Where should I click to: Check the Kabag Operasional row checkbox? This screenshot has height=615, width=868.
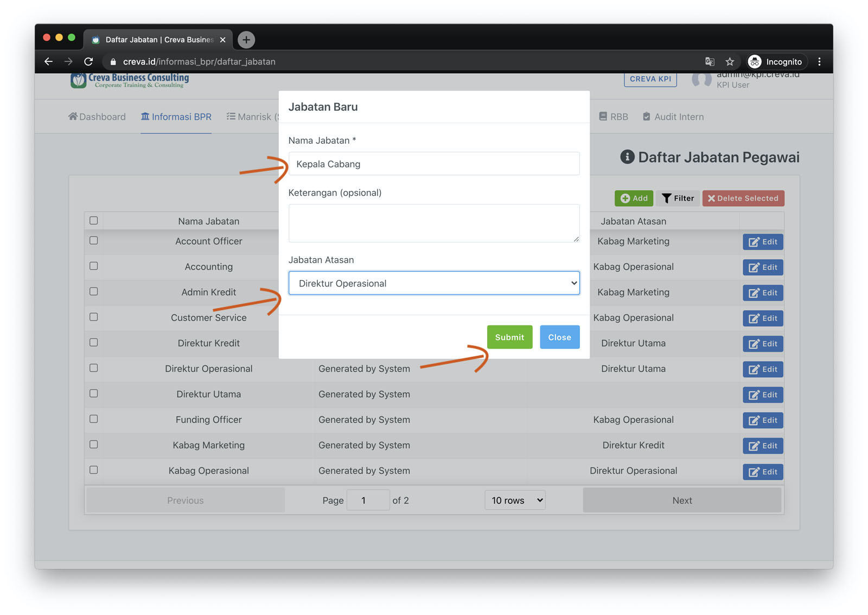point(94,470)
